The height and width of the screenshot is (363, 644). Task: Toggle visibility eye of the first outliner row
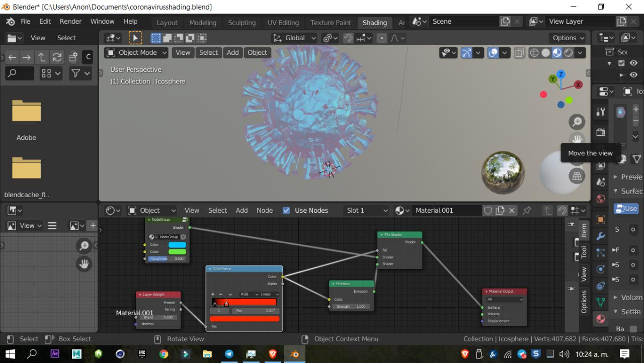click(x=633, y=63)
